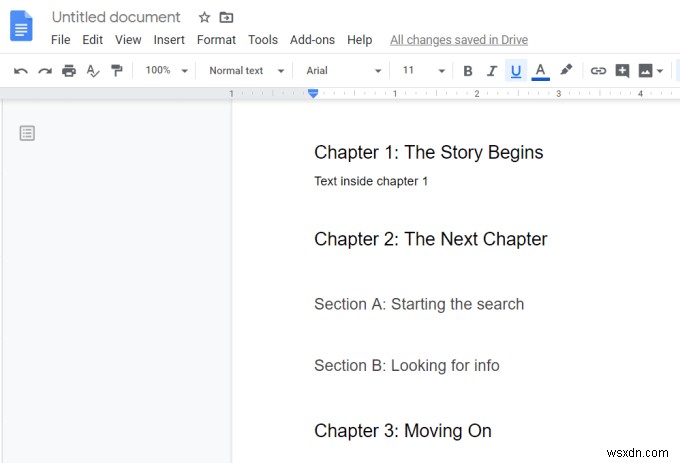
Task: Open the Normal text style dropdown
Action: (x=246, y=71)
